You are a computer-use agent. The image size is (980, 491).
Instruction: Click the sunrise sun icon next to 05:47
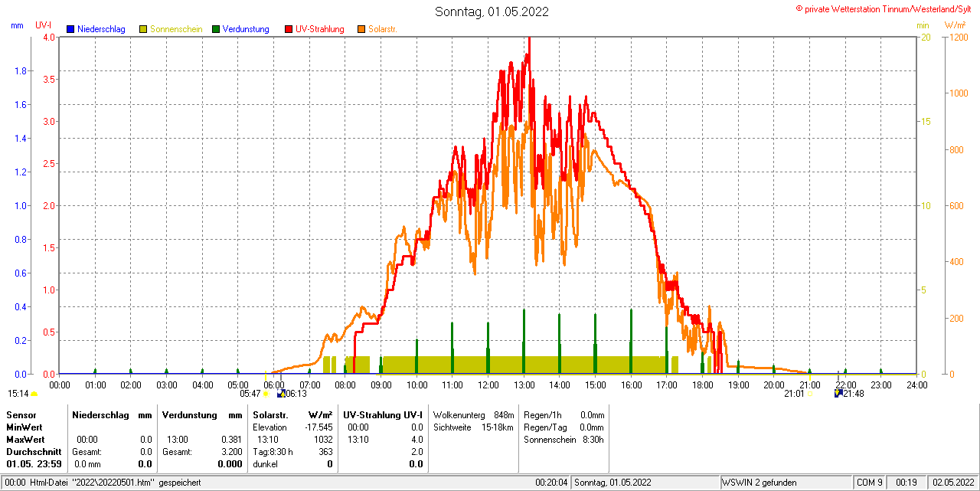pos(266,394)
